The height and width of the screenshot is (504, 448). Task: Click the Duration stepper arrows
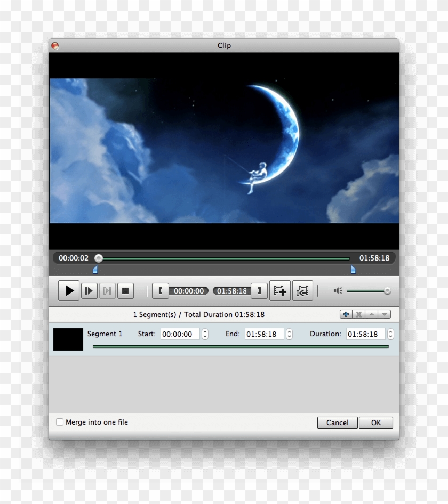pyautogui.click(x=390, y=334)
